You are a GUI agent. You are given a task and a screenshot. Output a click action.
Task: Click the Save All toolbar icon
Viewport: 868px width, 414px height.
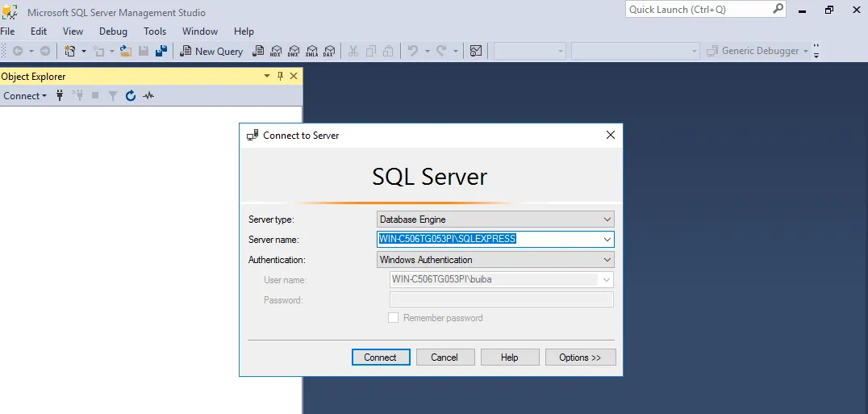161,51
